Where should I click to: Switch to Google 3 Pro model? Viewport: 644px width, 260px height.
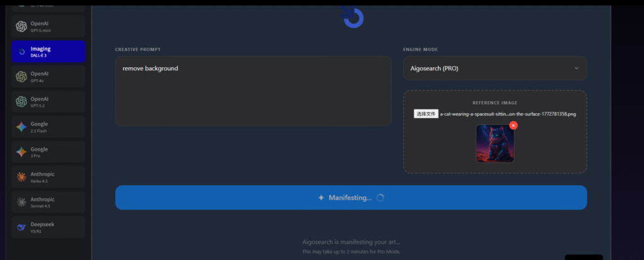point(48,152)
